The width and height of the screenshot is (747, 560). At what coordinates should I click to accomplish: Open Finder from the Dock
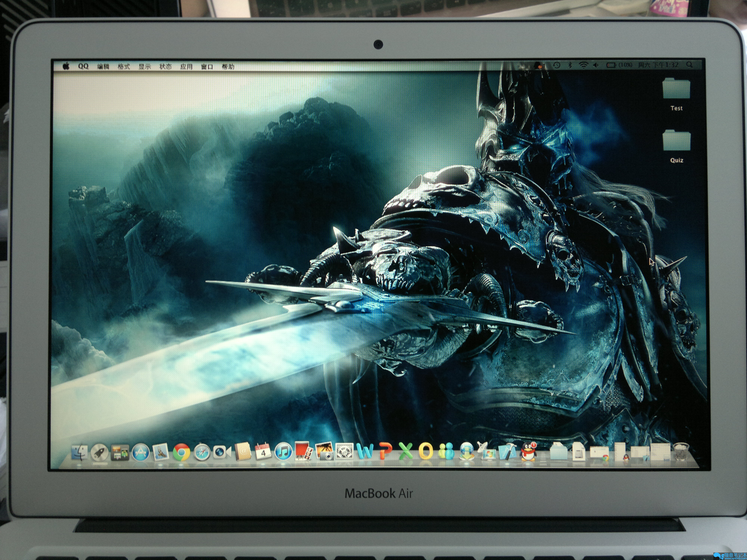click(80, 452)
